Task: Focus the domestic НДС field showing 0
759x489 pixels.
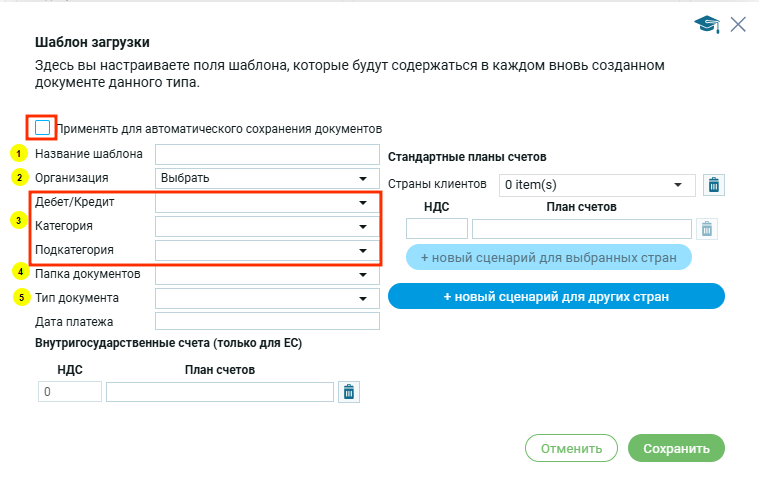Action: (70, 393)
